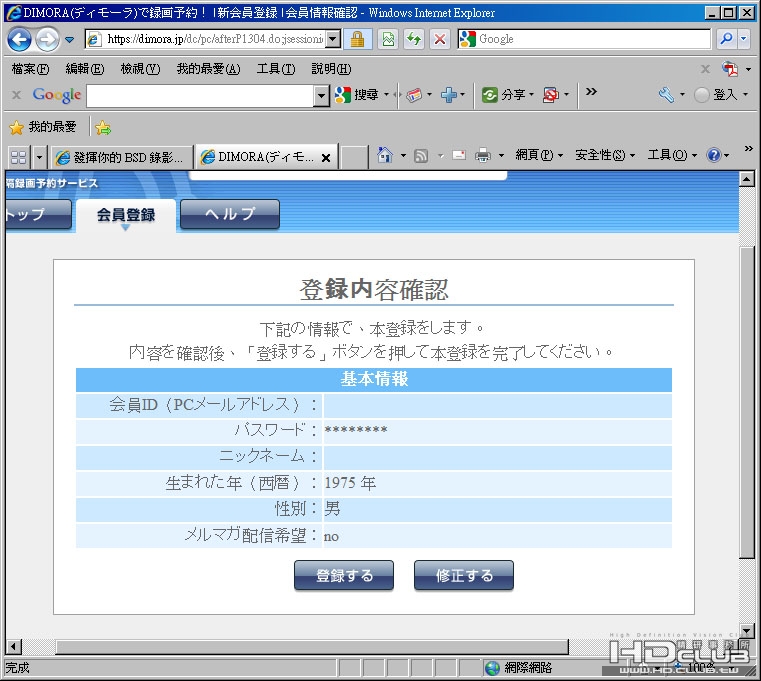Click the 基本情報 table header

click(374, 380)
